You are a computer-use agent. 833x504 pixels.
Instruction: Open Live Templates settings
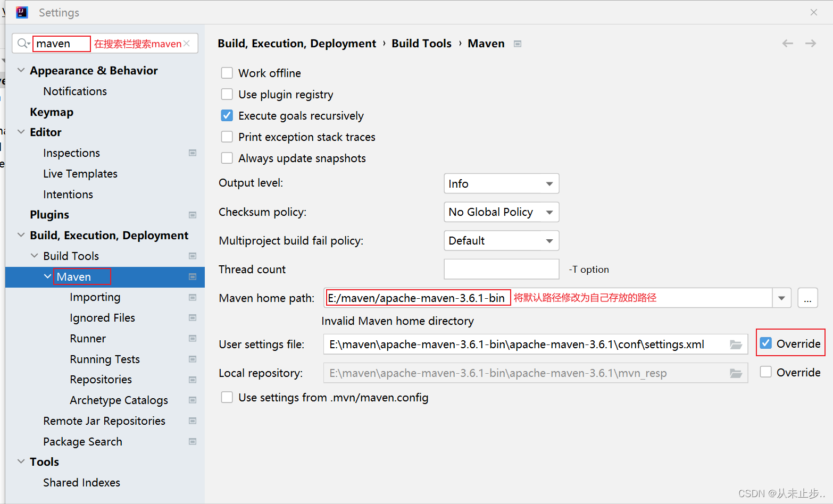[80, 174]
